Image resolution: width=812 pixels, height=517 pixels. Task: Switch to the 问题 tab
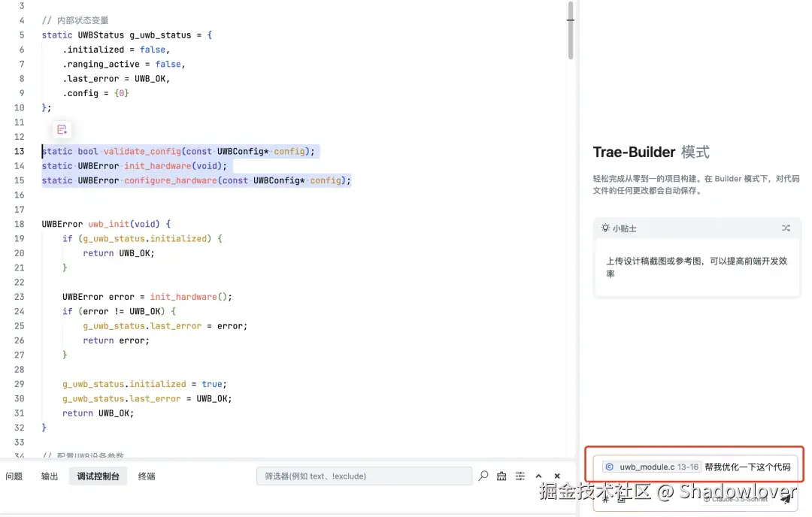coord(14,476)
